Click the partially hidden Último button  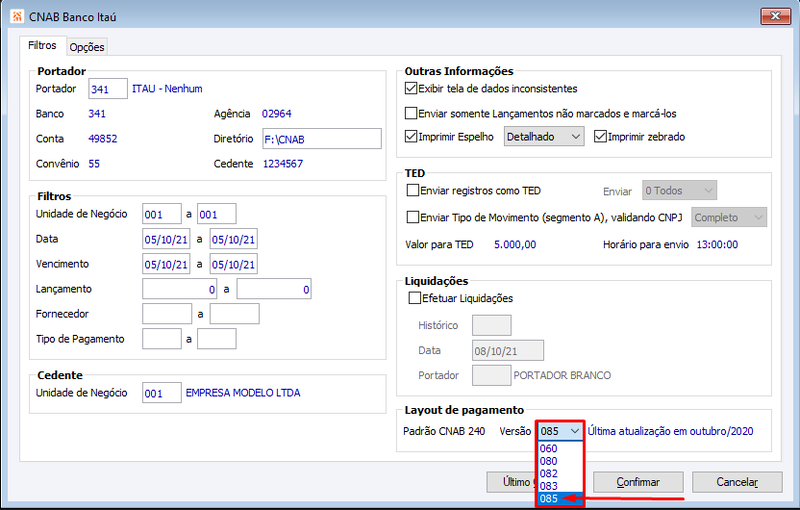click(x=511, y=482)
